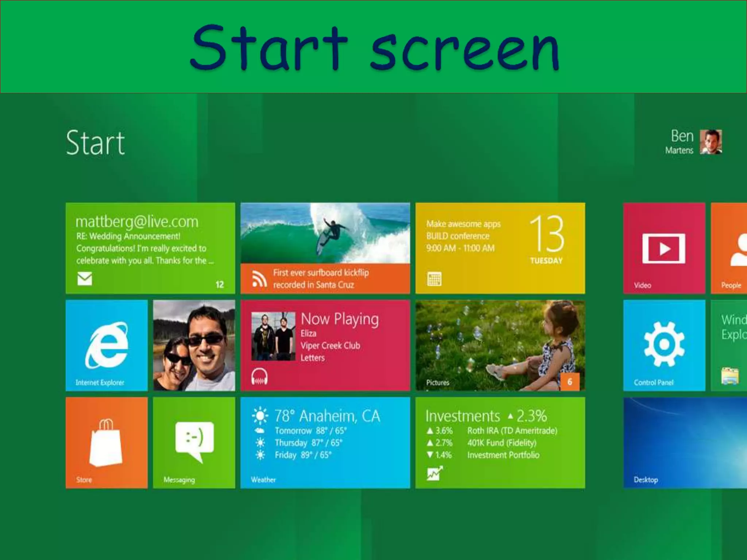Open the Video play tile

point(664,248)
